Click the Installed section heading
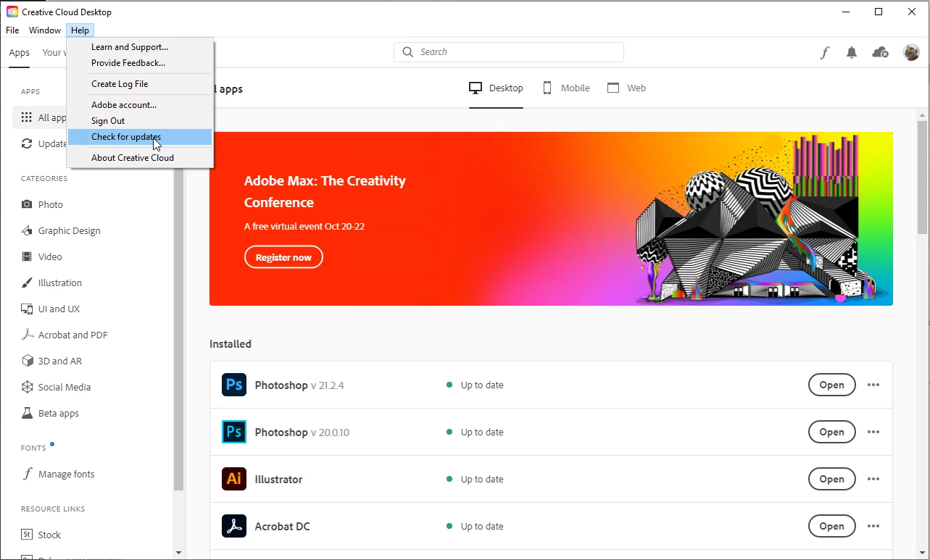 (x=231, y=344)
